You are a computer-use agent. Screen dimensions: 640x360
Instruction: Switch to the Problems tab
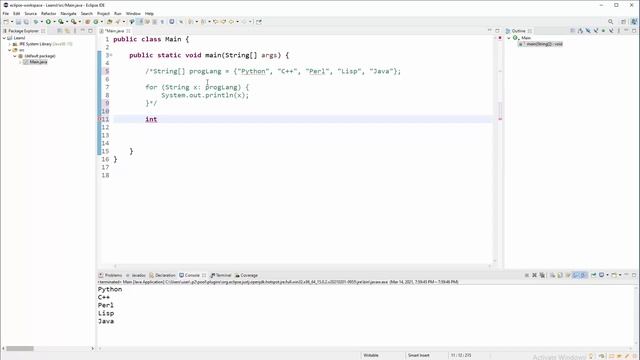click(111, 276)
